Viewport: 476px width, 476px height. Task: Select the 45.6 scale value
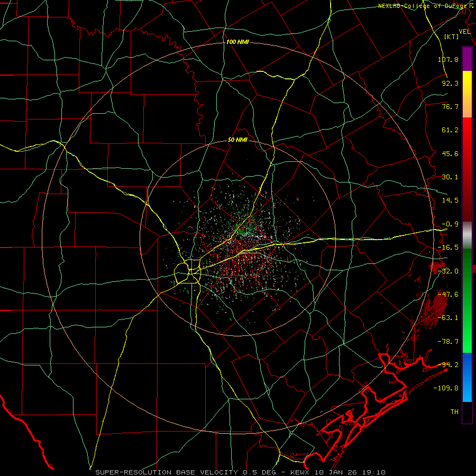point(450,153)
